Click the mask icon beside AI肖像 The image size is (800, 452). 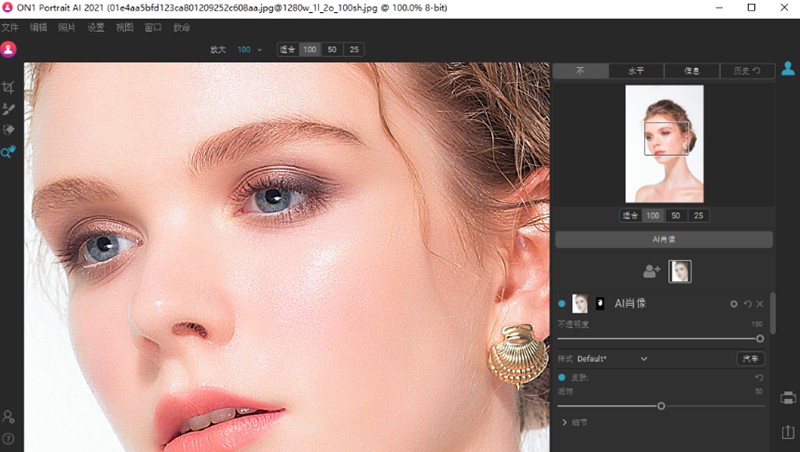[x=600, y=303]
